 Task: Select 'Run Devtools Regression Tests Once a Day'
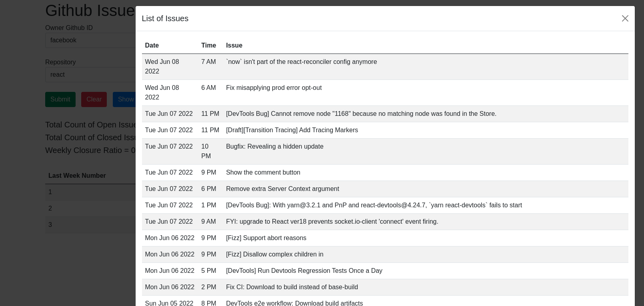304,271
